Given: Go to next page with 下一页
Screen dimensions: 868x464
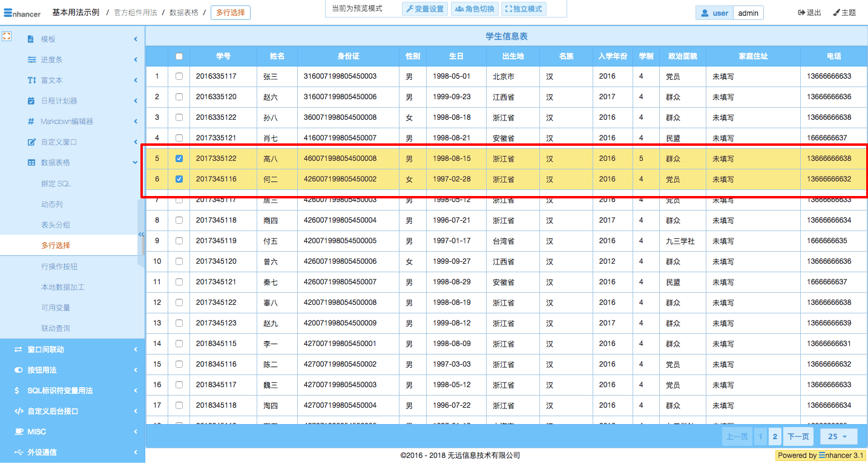Looking at the screenshot, I should coord(798,436).
